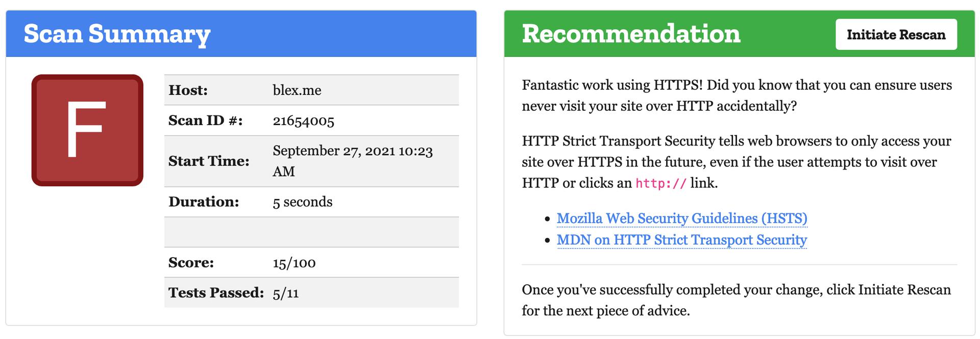Select the blex.me host value
Image resolution: width=980 pixels, height=339 pixels.
(297, 90)
